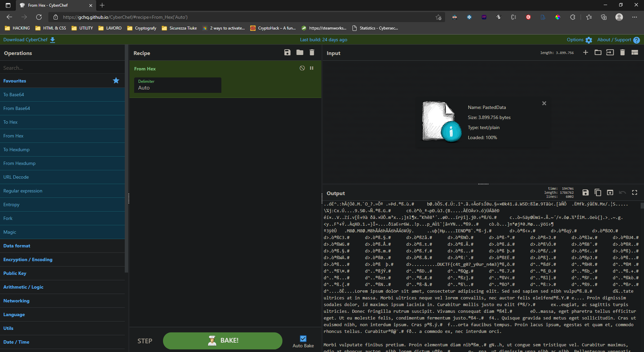Save the output to a file
The image size is (644, 352).
pyautogui.click(x=586, y=192)
